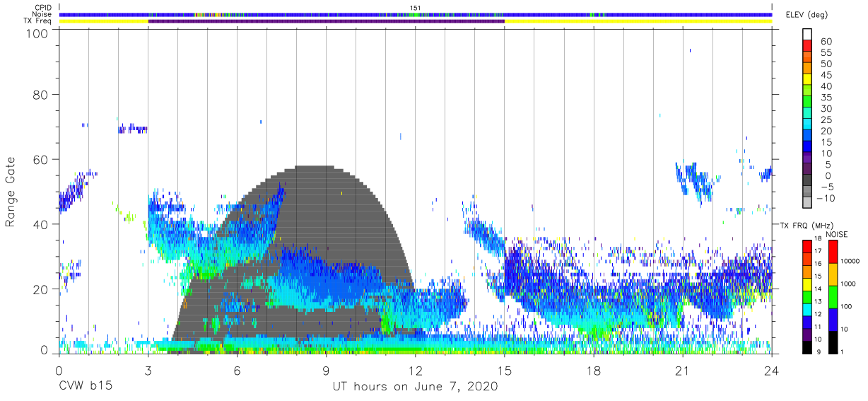Click the 'Noise' row label
Screen dimensions: 868x401
(x=42, y=14)
